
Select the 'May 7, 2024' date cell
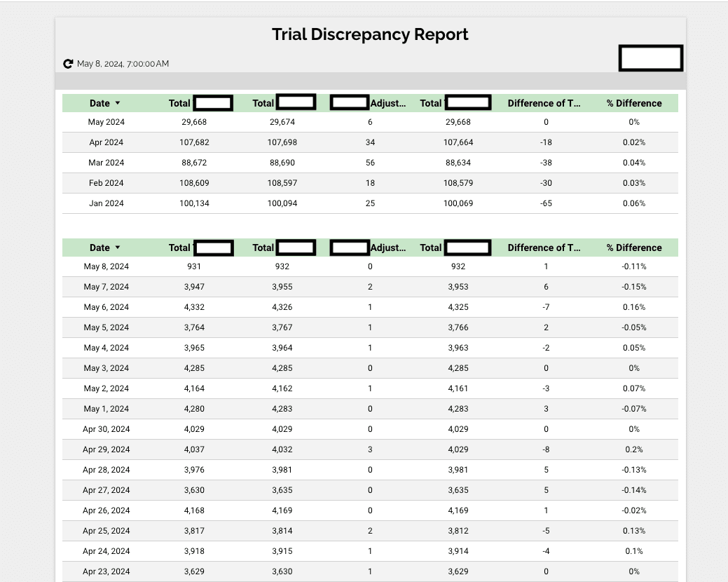[x=107, y=287]
